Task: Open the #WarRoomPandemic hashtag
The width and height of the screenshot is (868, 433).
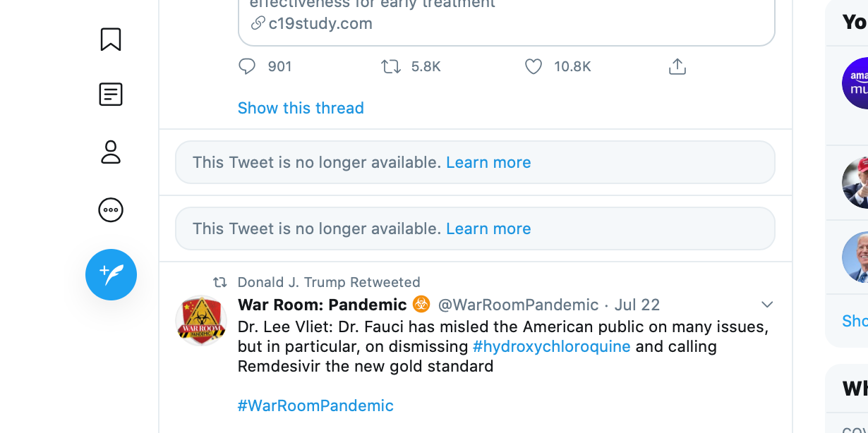Action: 315,406
